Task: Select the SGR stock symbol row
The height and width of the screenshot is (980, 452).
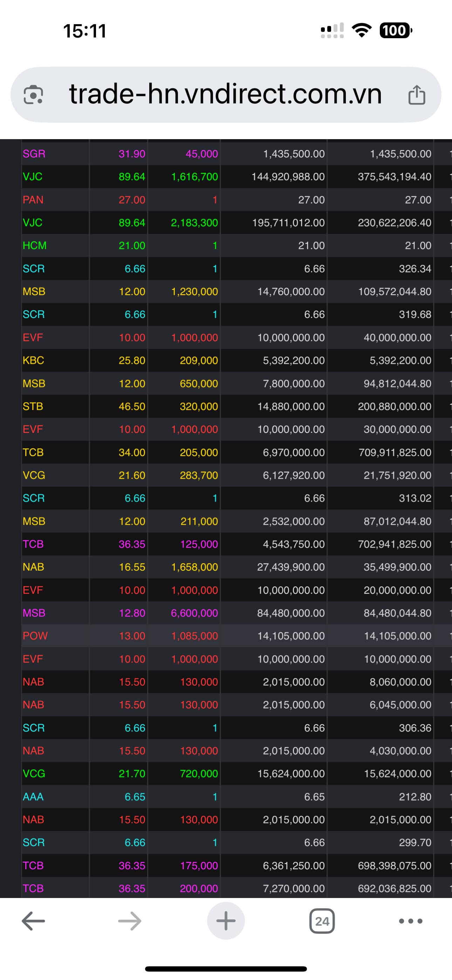Action: click(x=34, y=154)
